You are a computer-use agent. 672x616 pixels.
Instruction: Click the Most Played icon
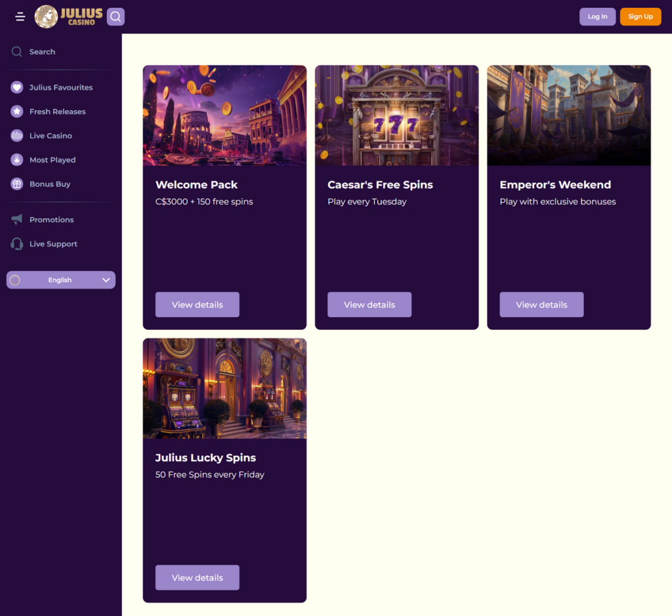click(17, 160)
